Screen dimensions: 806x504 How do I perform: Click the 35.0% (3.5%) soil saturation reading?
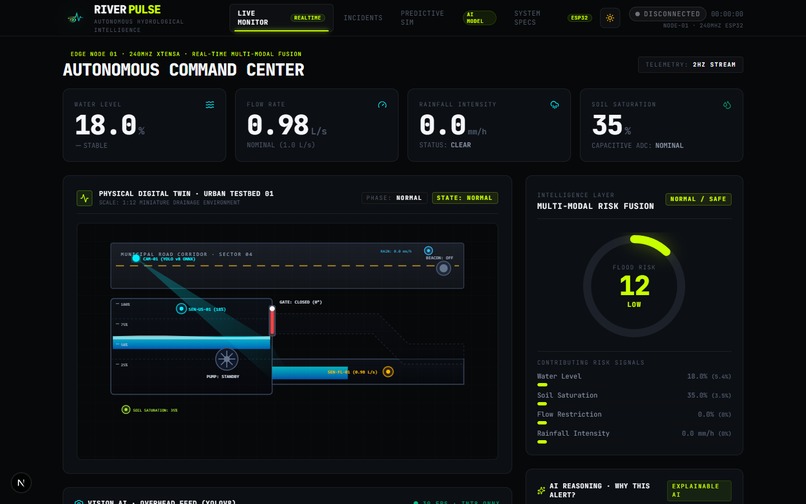pyautogui.click(x=709, y=395)
